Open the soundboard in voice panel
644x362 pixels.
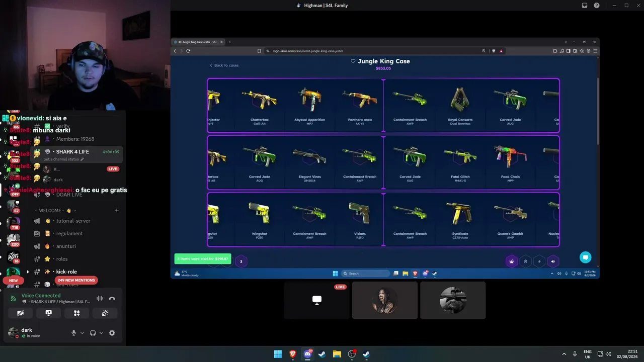point(105,313)
